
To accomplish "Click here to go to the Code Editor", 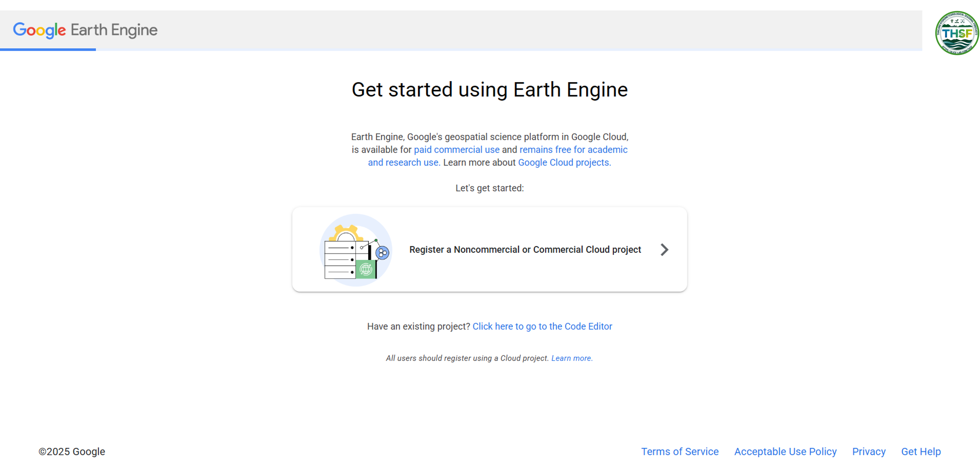I will [542, 327].
